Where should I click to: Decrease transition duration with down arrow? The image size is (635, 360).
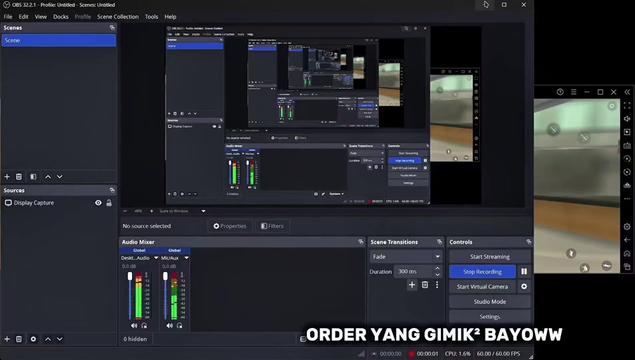437,275
